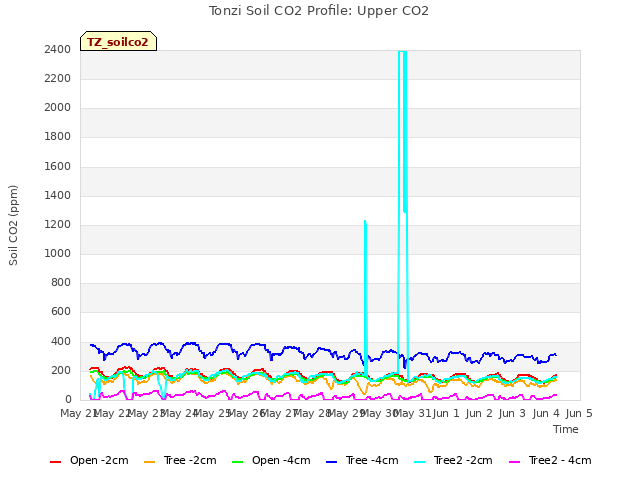Toggle the Tree -4cm legend entry

point(362,460)
